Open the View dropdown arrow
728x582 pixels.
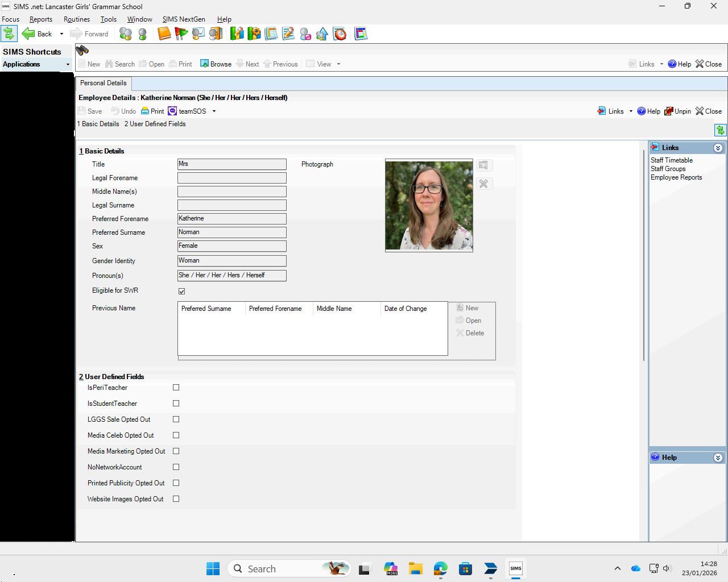pyautogui.click(x=338, y=64)
